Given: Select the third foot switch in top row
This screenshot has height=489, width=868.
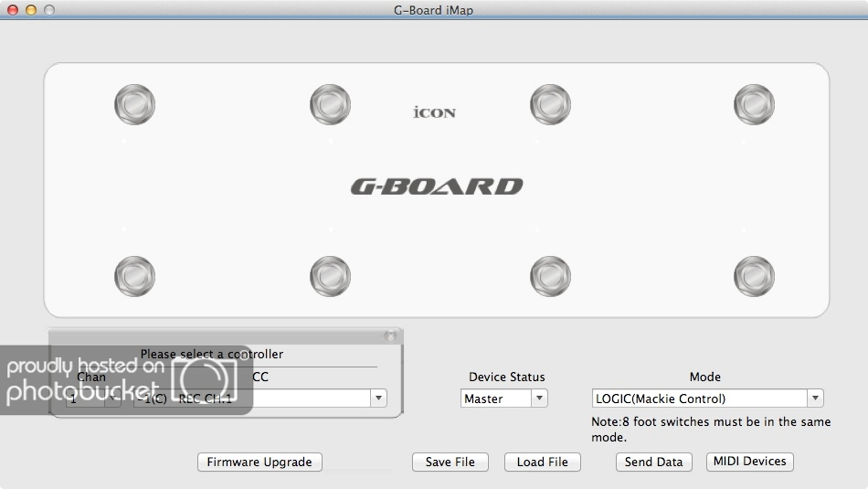Looking at the screenshot, I should (550, 105).
